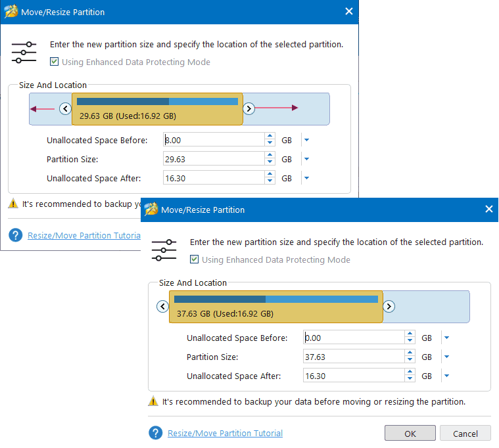
Task: Click right circular arrow handle of 37.63 GB partition
Action: tap(389, 307)
